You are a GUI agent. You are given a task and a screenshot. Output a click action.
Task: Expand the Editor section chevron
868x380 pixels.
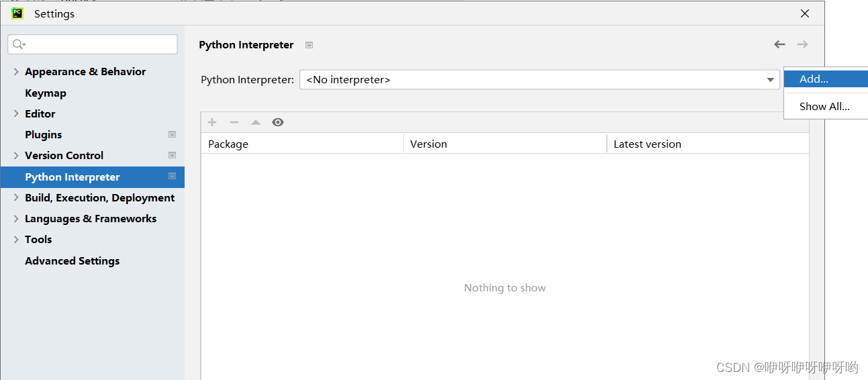click(16, 113)
